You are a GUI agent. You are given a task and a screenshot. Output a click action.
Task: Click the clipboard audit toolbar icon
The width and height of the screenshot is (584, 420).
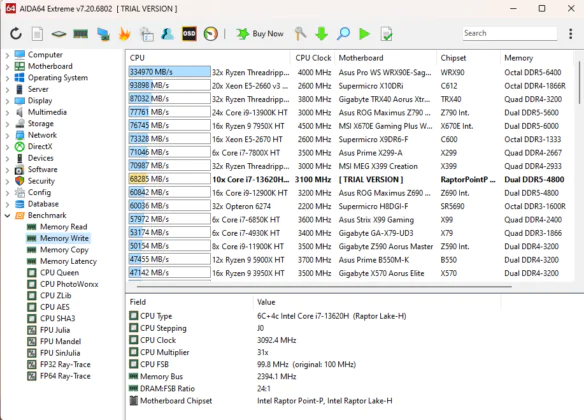coord(146,34)
